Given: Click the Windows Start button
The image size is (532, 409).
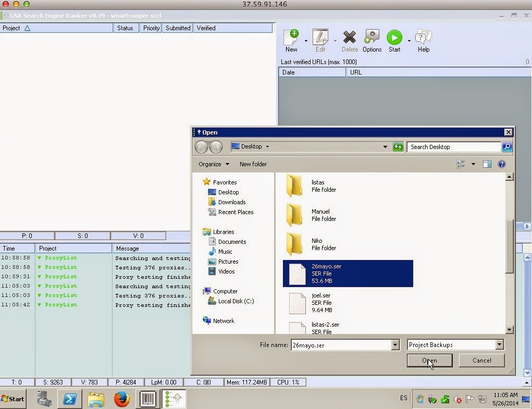Looking at the screenshot, I should [x=13, y=399].
